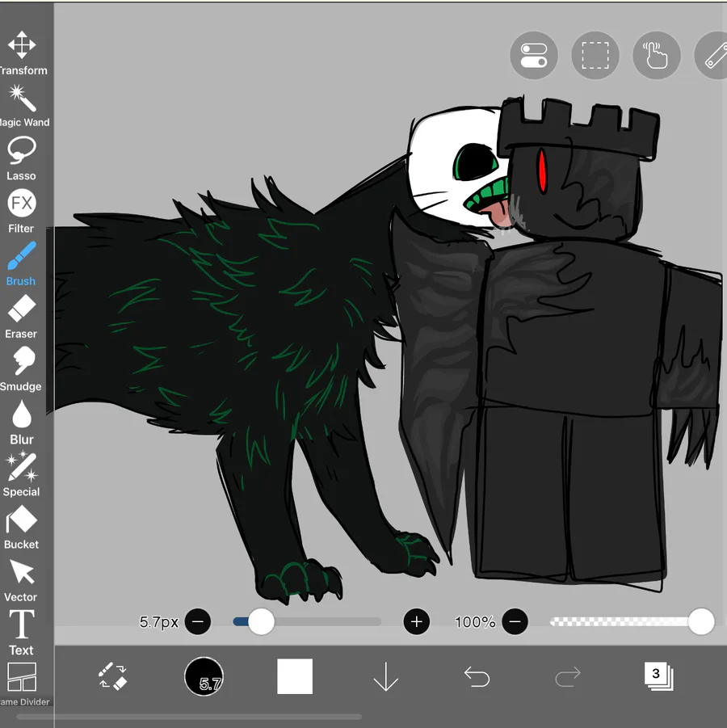Select the Vector tool
The image size is (727, 728).
coord(21,580)
